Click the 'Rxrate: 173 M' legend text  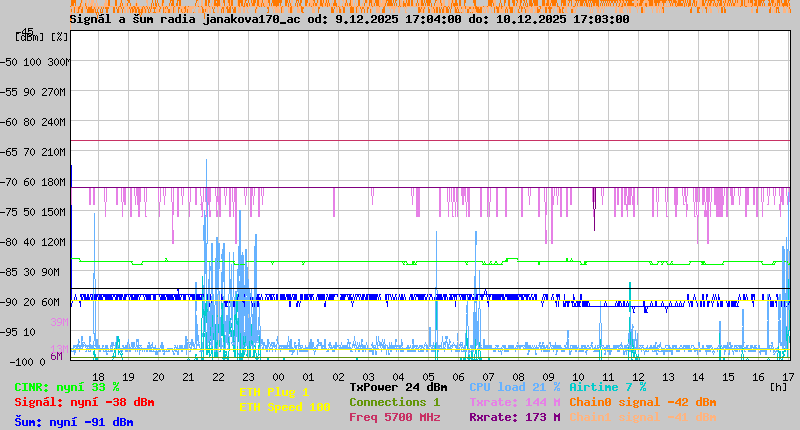click(x=515, y=417)
